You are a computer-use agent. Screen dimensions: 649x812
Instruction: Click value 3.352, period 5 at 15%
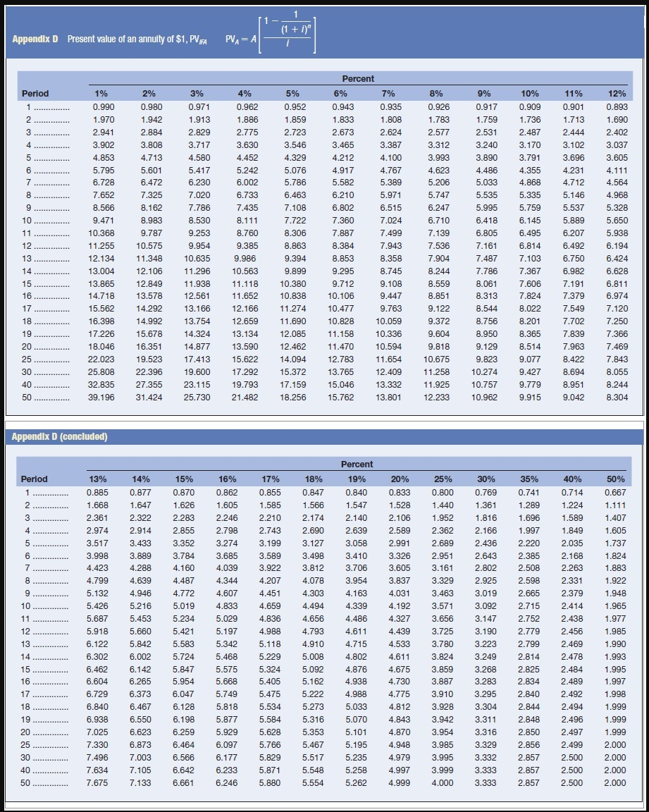(x=184, y=543)
